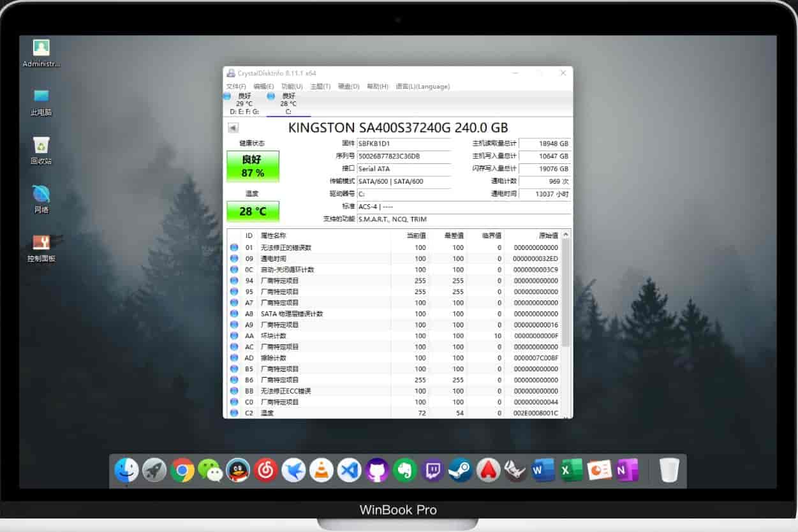
Task: Open the 帮助(H) menu
Action: [x=378, y=86]
